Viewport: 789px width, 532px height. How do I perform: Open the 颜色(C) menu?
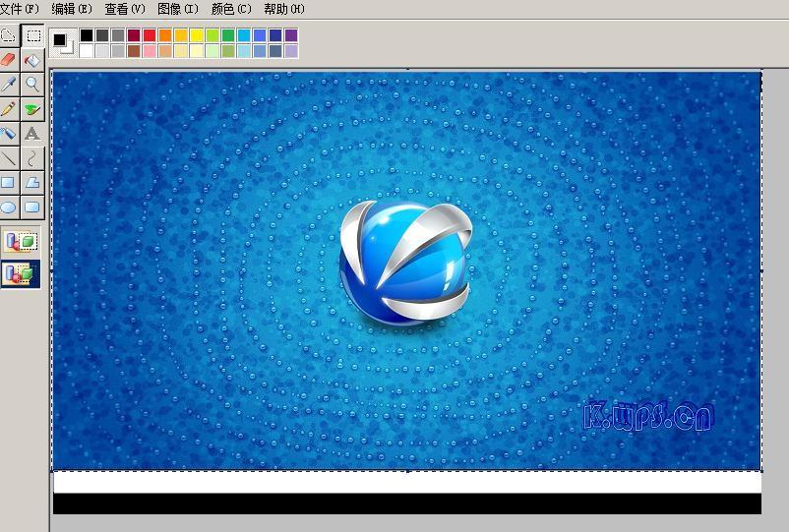coord(231,9)
